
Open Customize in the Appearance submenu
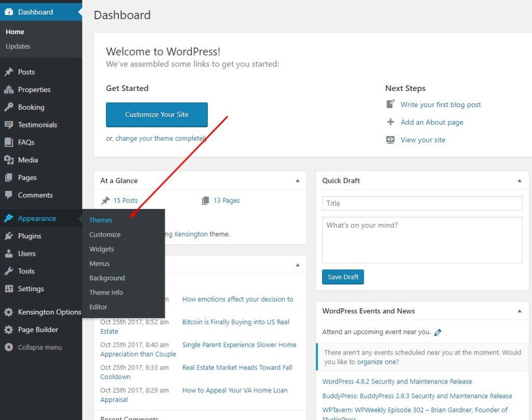pos(105,234)
